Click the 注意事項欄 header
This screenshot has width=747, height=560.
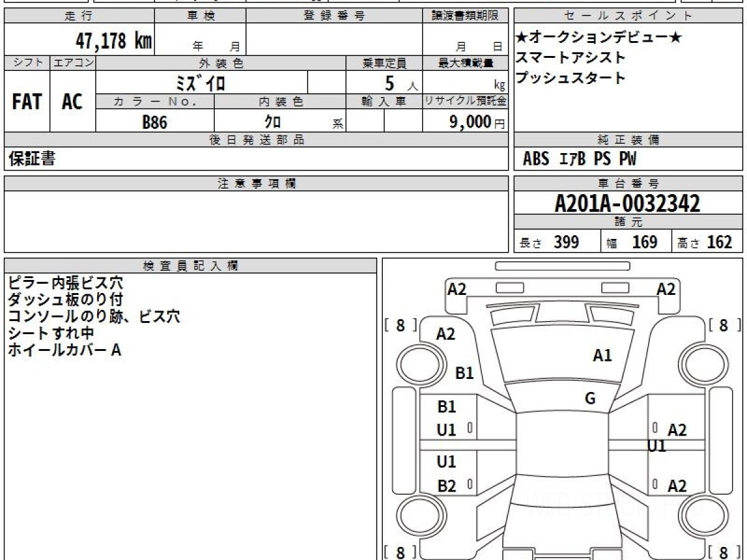pyautogui.click(x=256, y=184)
